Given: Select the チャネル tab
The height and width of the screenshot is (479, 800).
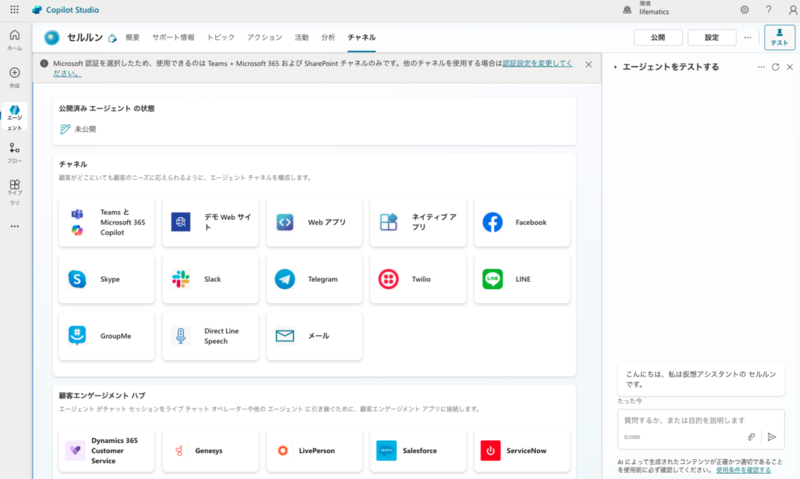Looking at the screenshot, I should point(362,37).
